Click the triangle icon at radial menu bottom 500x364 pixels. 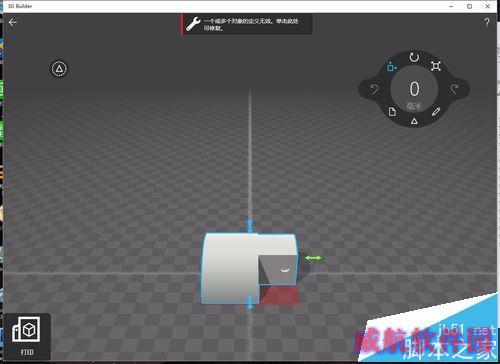point(414,121)
